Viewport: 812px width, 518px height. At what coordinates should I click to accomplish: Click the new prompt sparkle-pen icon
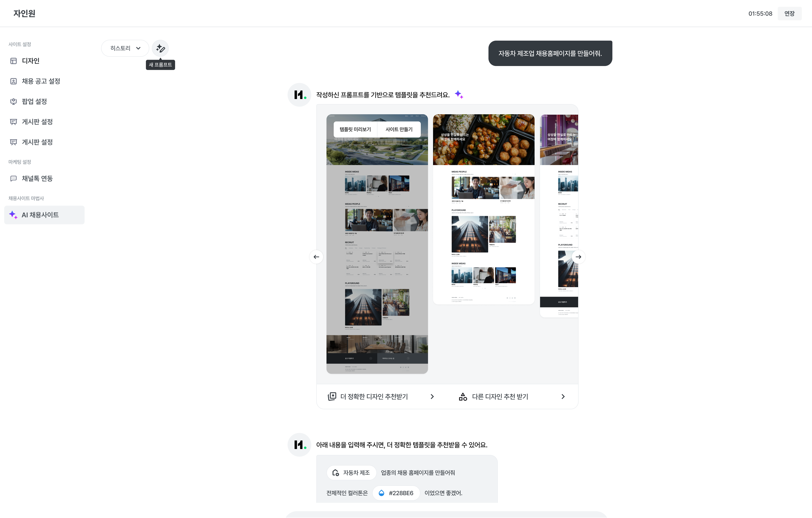pyautogui.click(x=160, y=48)
